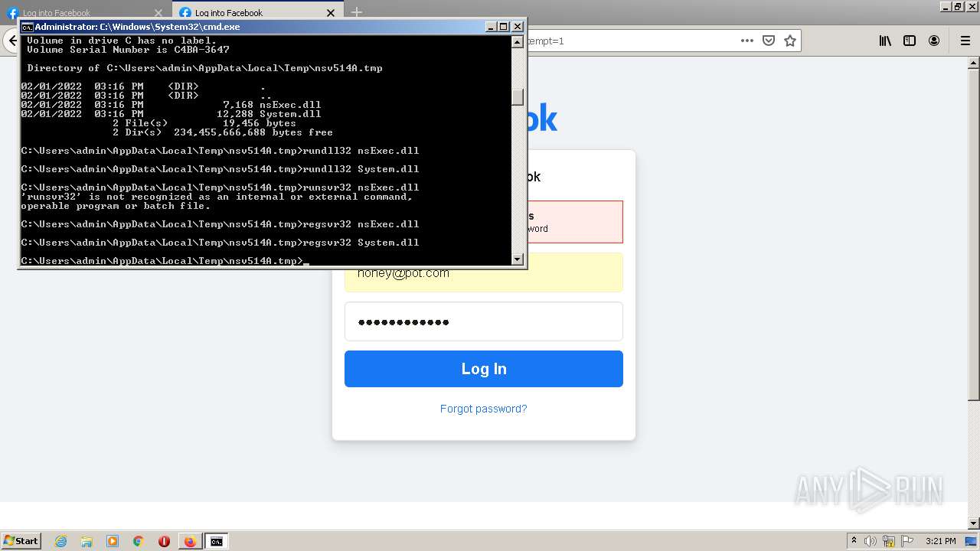
Task: Click '12,288 System.dll' directory listing row
Action: tap(171, 114)
